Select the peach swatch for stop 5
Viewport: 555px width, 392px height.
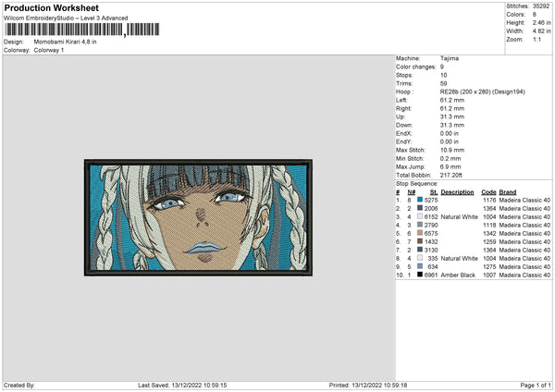coord(420,233)
